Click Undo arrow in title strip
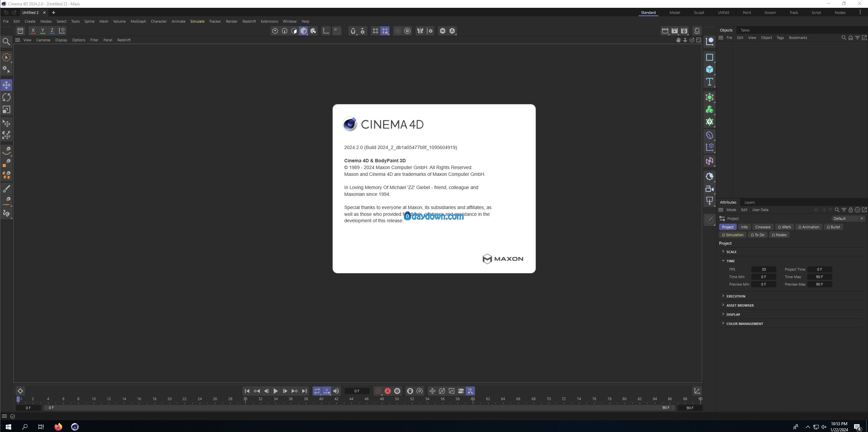868x432 pixels. pos(6,13)
